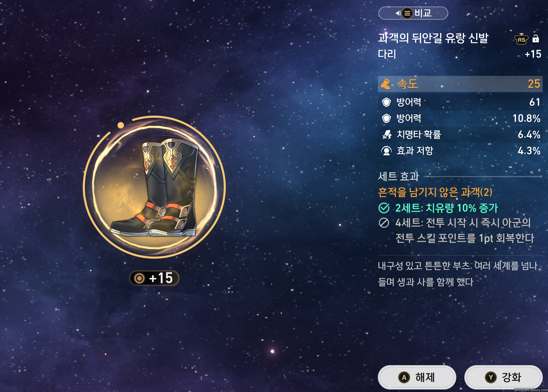Click the crit rate icon beside 치명타 확률

(387, 134)
